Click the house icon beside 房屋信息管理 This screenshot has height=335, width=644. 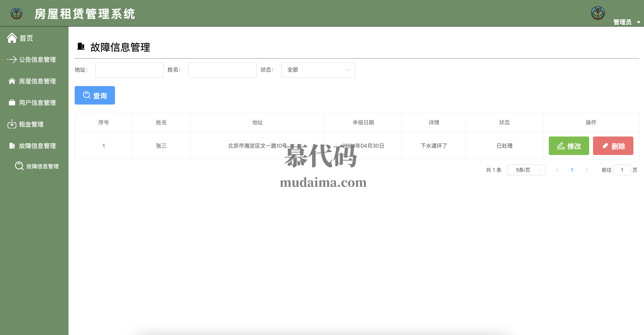point(12,81)
